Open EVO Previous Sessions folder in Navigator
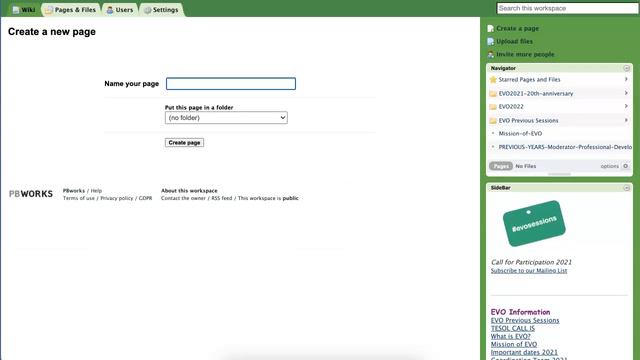 pyautogui.click(x=529, y=120)
